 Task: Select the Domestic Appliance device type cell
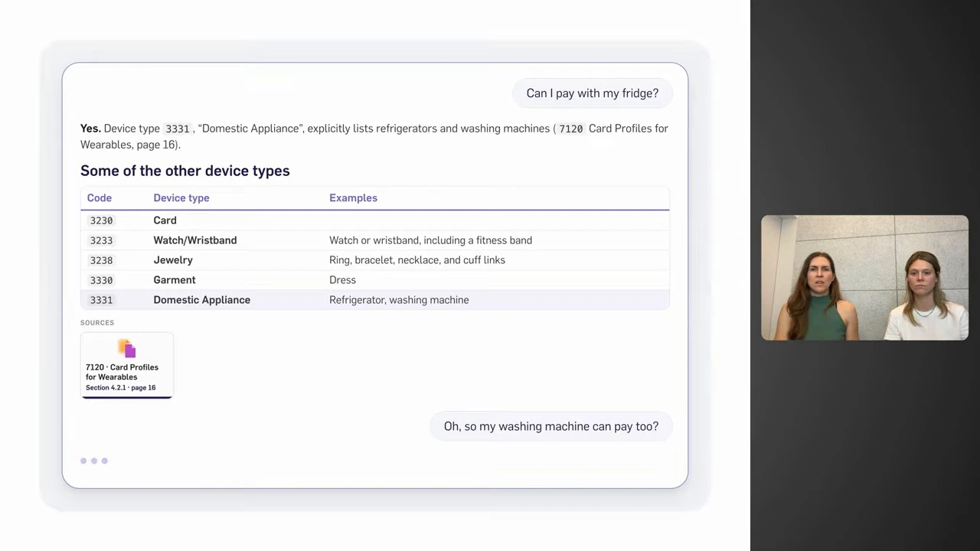(x=202, y=300)
